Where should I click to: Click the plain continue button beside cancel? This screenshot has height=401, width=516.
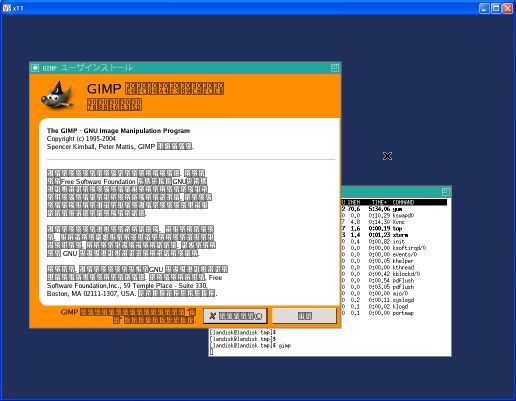tap(304, 315)
